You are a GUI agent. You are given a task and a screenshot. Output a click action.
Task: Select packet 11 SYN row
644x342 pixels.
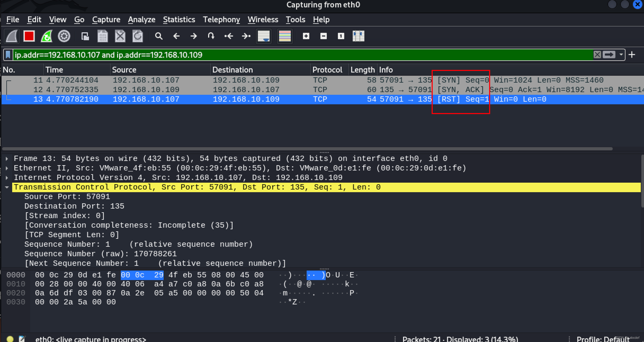(323, 80)
